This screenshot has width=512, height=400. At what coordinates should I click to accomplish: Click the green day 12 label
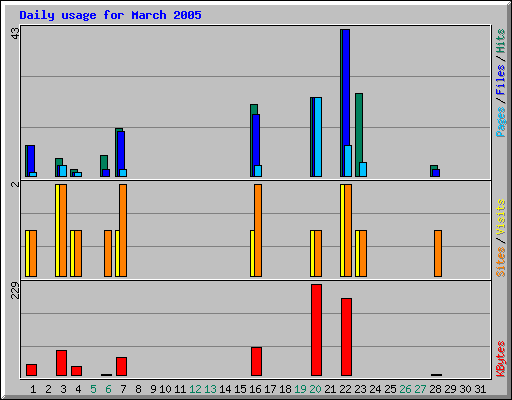[195, 389]
